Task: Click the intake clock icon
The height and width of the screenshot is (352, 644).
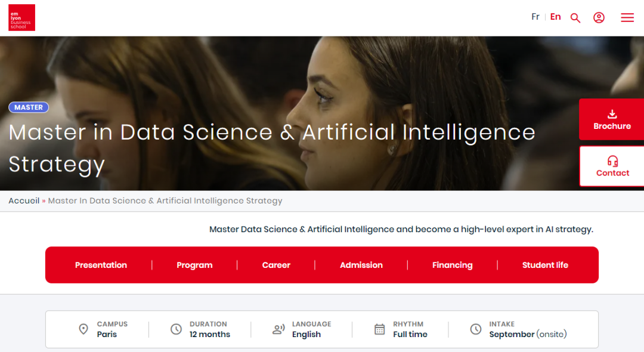Action: tap(475, 329)
